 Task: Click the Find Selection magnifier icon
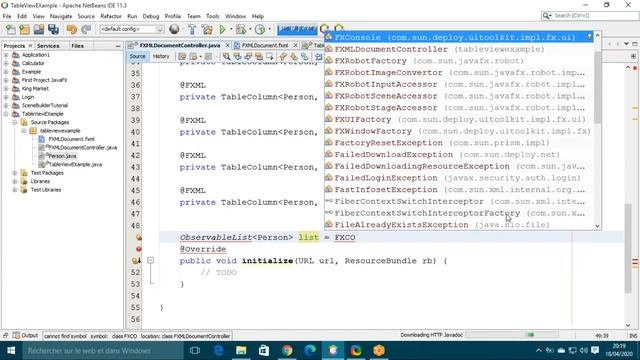pos(227,56)
